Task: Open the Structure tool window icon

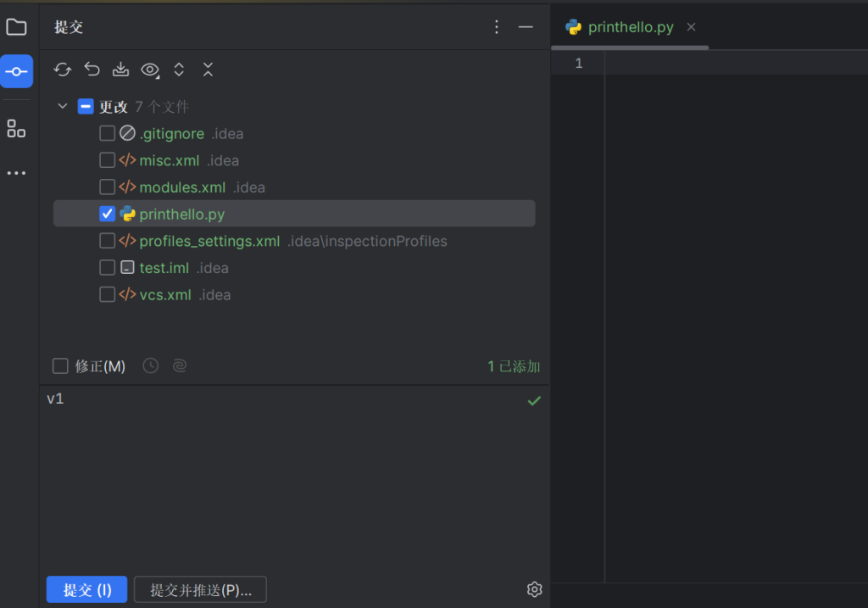Action: tap(16, 128)
